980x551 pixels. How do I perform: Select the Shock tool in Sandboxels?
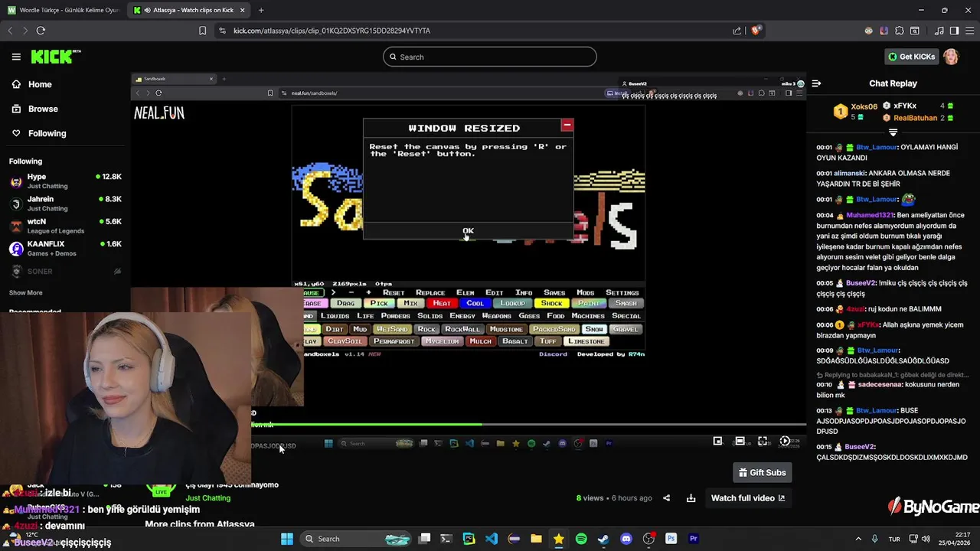pos(551,303)
